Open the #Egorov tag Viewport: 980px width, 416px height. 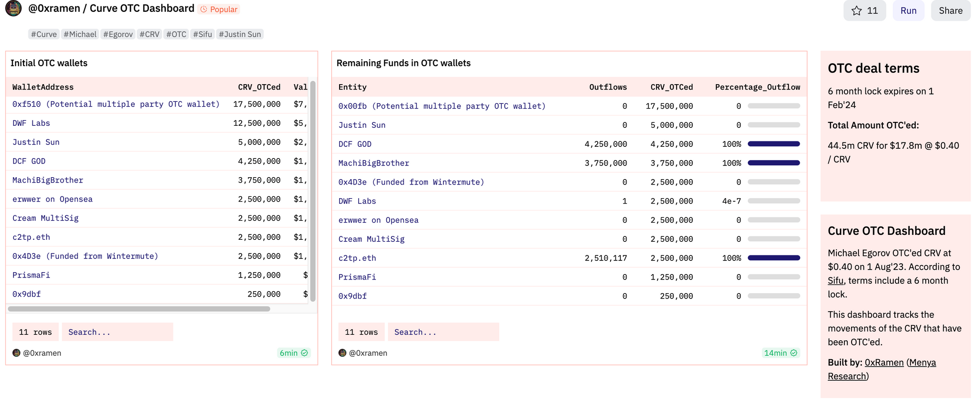coord(118,34)
